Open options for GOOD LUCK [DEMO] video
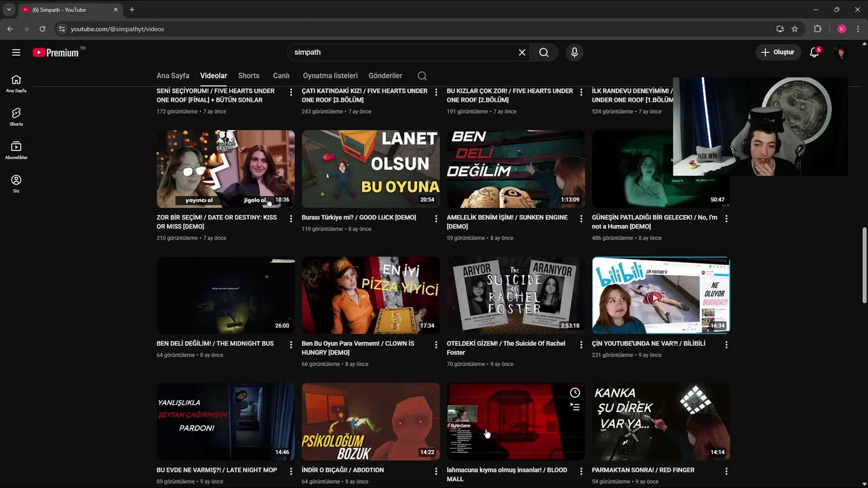This screenshot has width=868, height=488. tap(436, 219)
